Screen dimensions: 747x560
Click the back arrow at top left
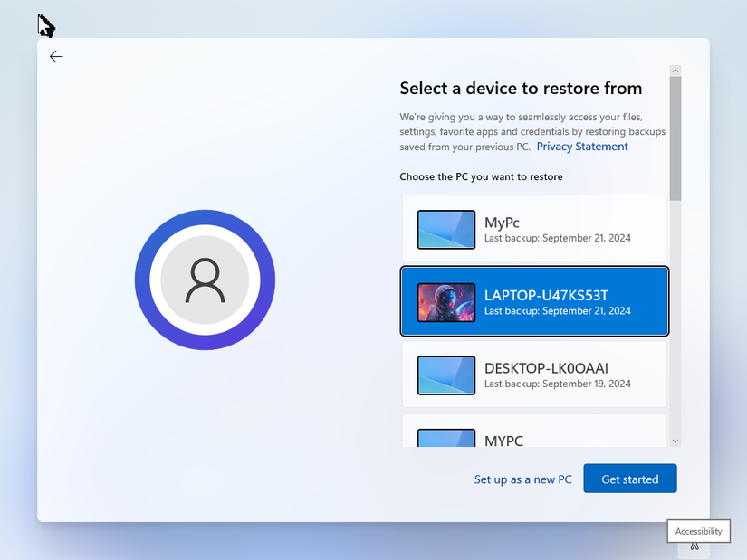[x=56, y=56]
